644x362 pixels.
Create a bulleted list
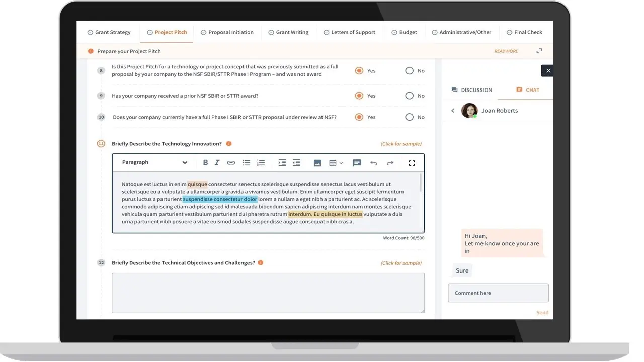247,163
